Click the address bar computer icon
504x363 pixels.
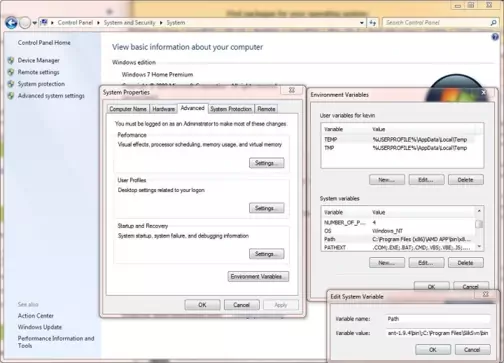click(44, 22)
